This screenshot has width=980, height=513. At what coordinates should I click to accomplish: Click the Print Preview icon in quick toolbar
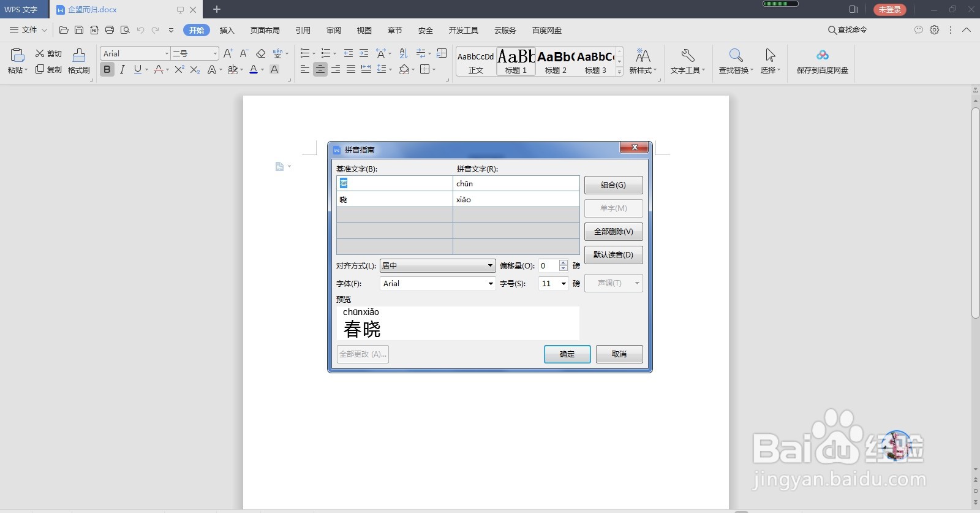pyautogui.click(x=125, y=30)
